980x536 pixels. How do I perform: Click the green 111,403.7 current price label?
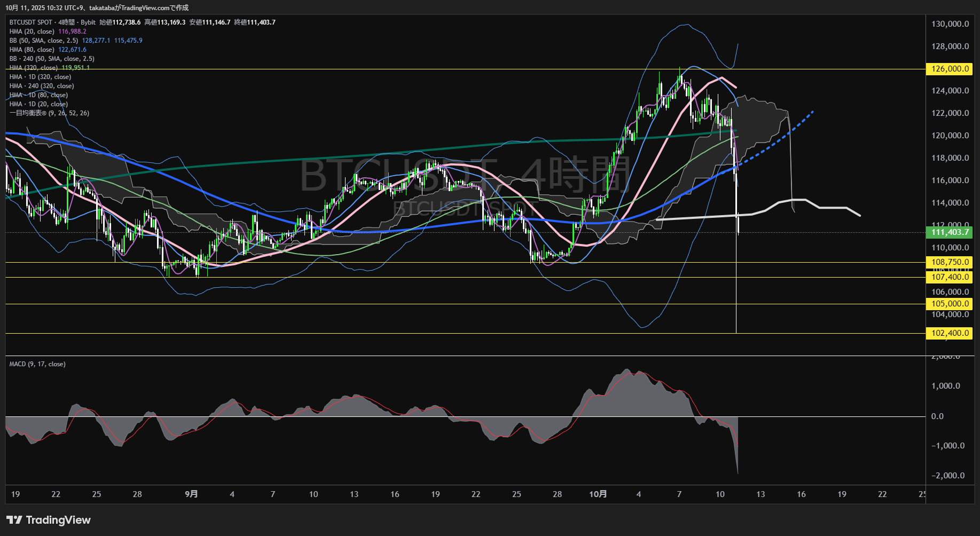(950, 232)
